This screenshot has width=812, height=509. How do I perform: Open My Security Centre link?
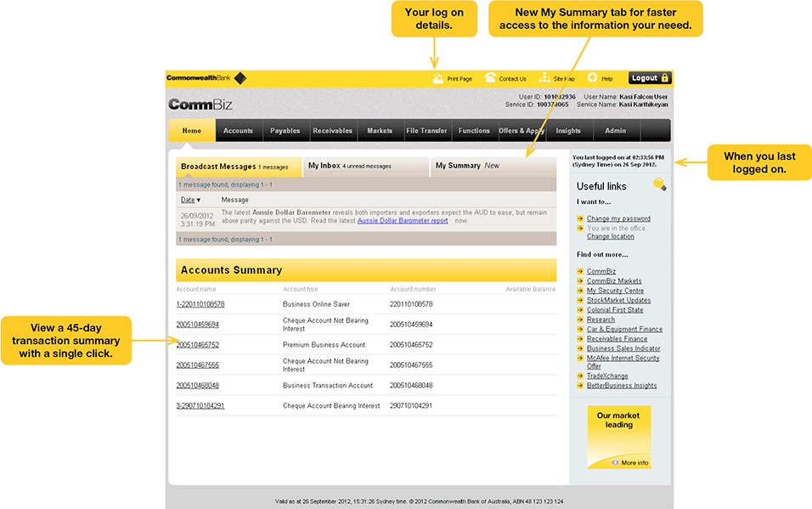coord(615,291)
